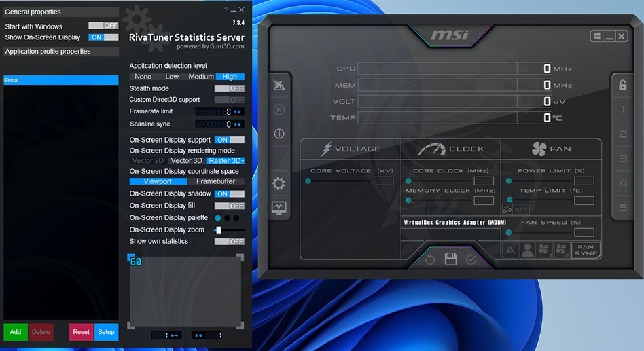The image size is (644, 351).
Task: Set application detection level to None
Action: click(x=143, y=77)
